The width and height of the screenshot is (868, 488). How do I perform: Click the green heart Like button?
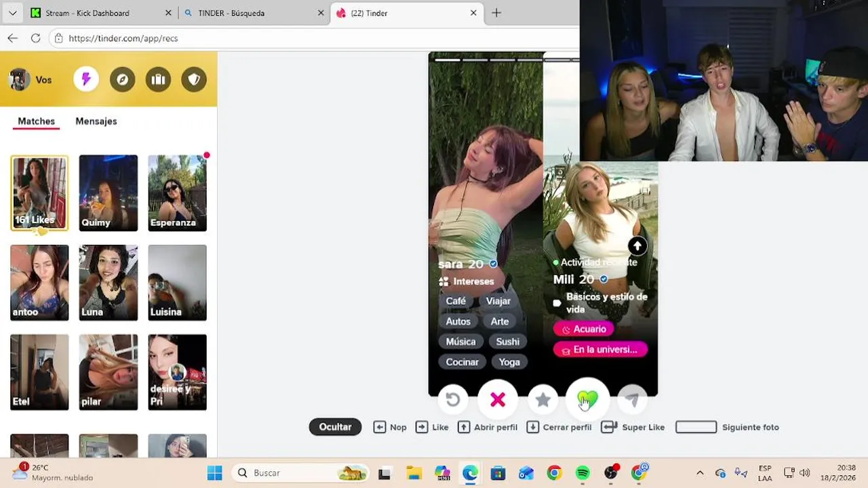[x=587, y=400]
